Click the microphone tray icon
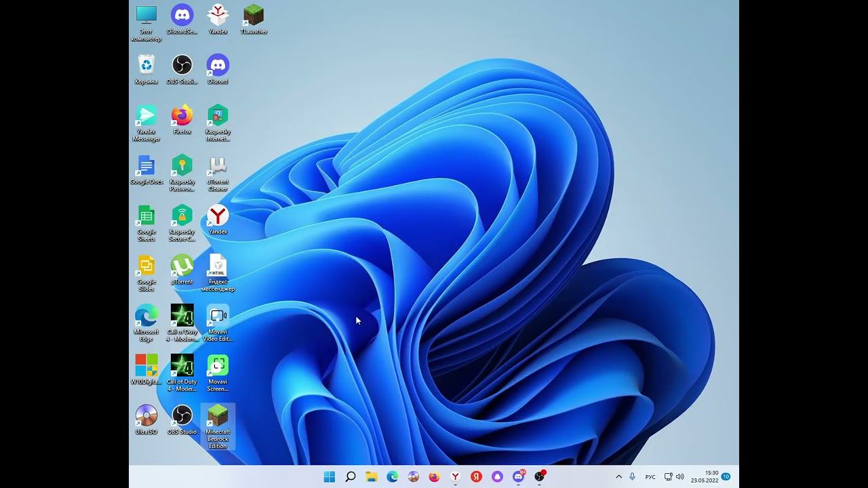Screen dimensions: 868x488 tap(633, 476)
